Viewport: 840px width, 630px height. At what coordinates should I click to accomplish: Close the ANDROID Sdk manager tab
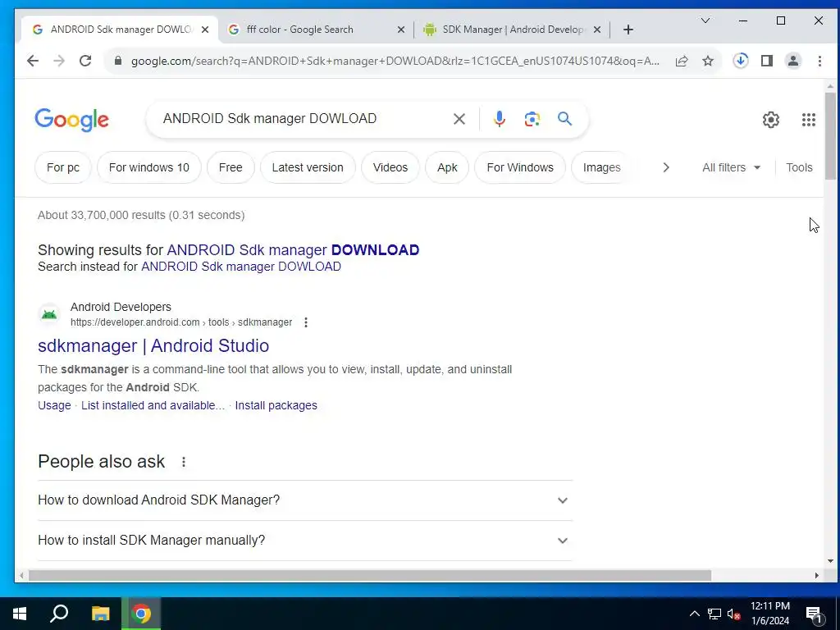coord(204,30)
